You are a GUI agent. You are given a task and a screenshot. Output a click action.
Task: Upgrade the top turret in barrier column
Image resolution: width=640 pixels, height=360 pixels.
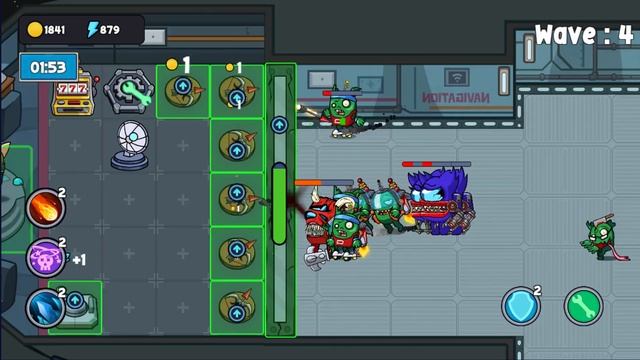[236, 98]
